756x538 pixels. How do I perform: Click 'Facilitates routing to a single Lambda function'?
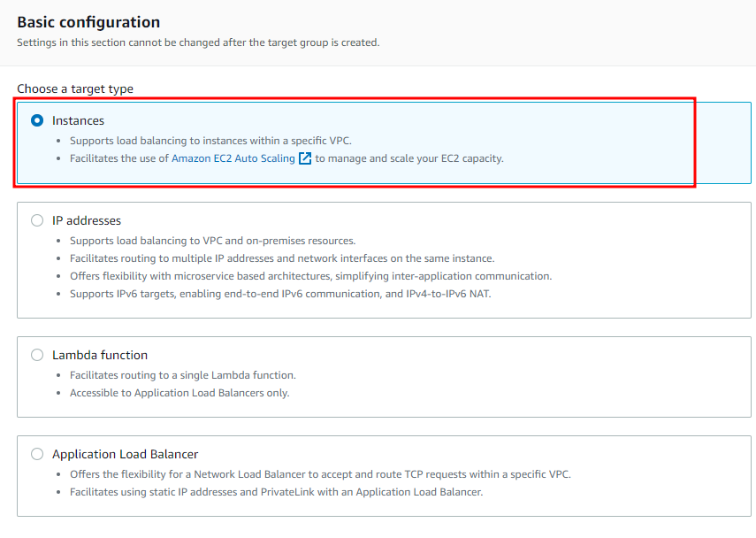[183, 374]
